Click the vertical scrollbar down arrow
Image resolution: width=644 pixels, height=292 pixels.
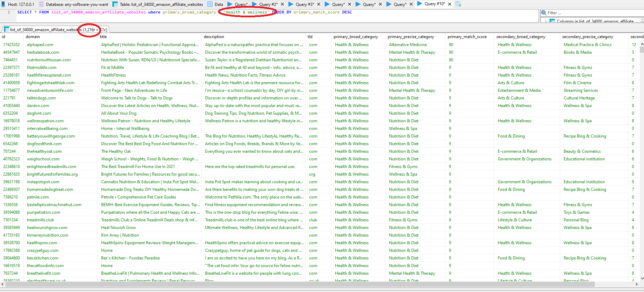[x=642, y=278]
